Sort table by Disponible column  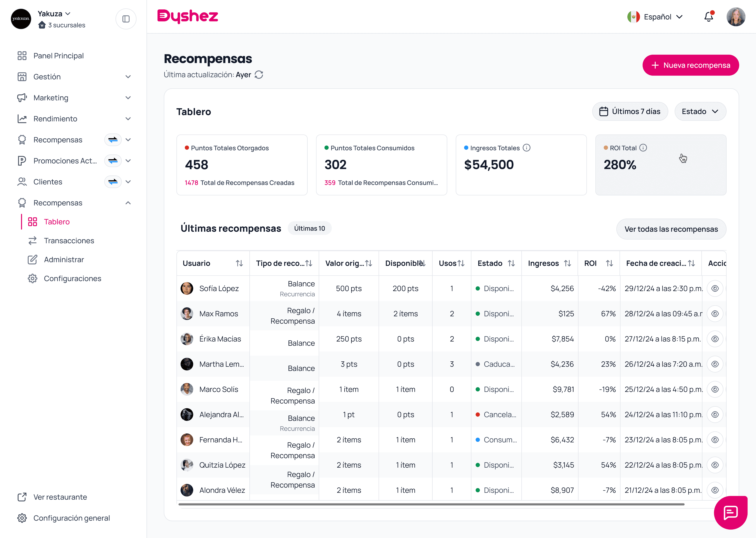point(422,263)
